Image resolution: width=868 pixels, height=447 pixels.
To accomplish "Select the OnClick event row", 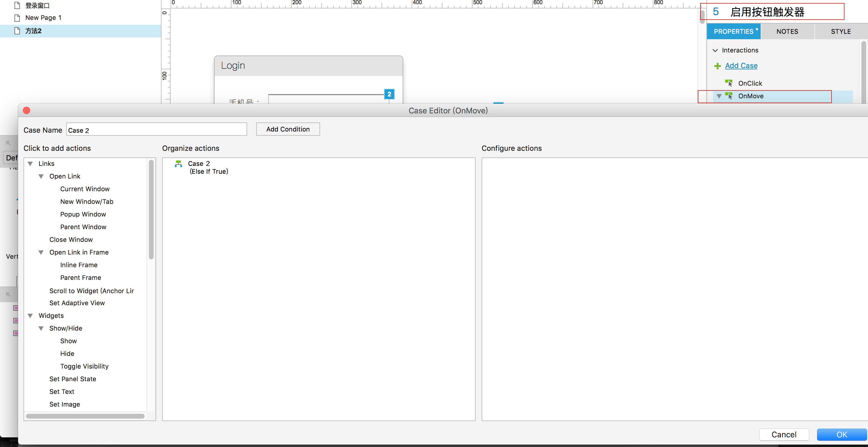I will click(x=750, y=83).
